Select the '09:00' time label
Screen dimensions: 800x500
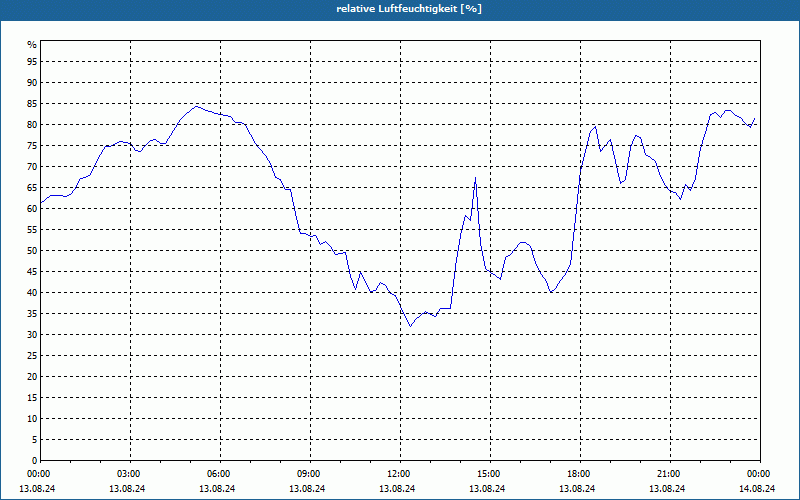308,474
